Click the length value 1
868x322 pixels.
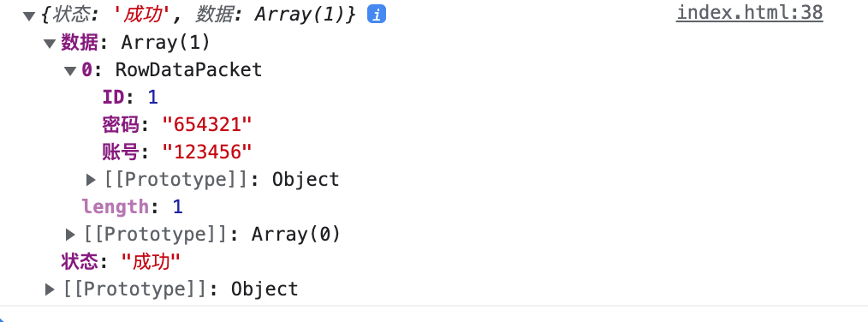tap(178, 206)
